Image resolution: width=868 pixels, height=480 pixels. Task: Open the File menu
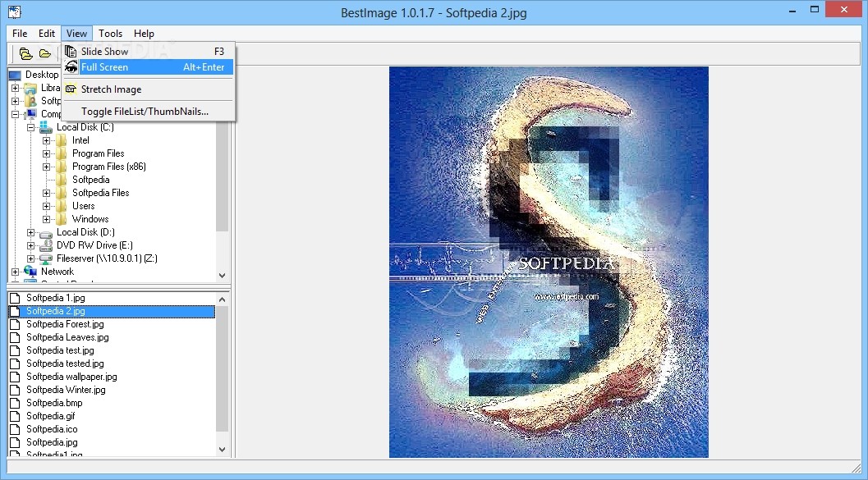(20, 34)
